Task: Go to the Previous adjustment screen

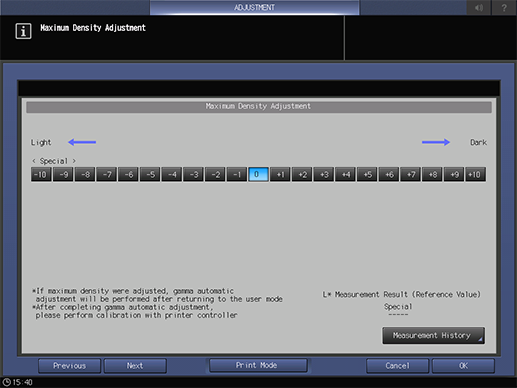Action: point(69,366)
